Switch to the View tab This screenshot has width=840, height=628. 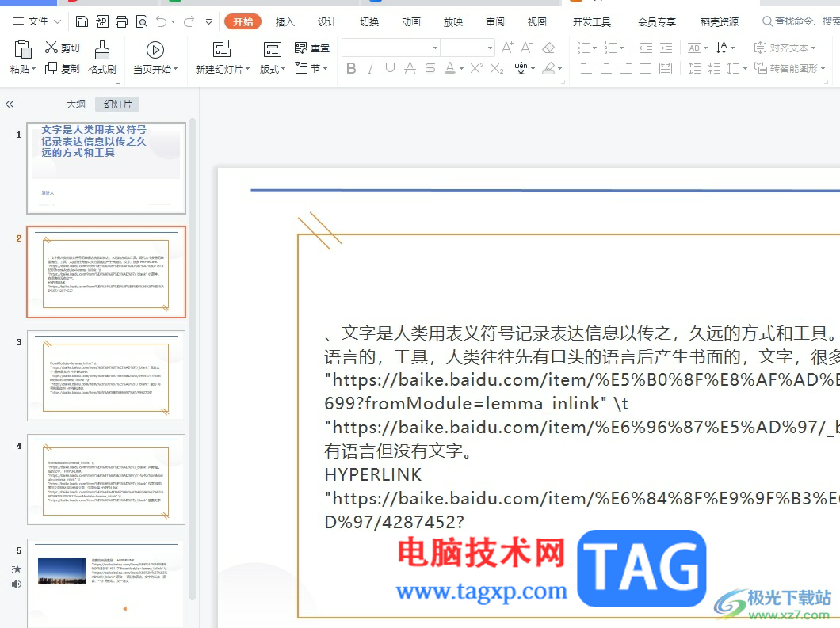point(536,21)
